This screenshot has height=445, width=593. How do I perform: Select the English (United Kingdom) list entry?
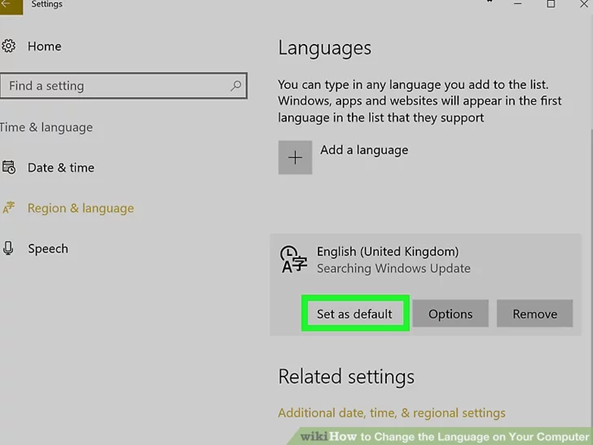click(425, 260)
